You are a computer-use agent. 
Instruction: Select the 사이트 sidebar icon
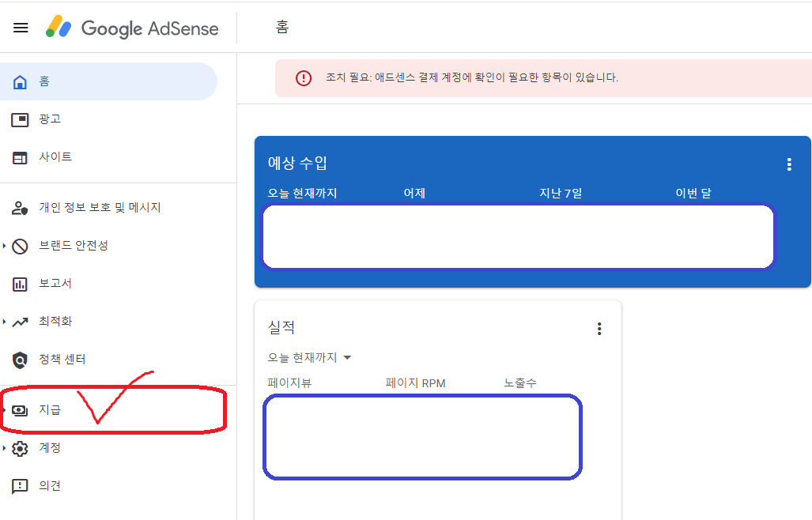point(22,156)
